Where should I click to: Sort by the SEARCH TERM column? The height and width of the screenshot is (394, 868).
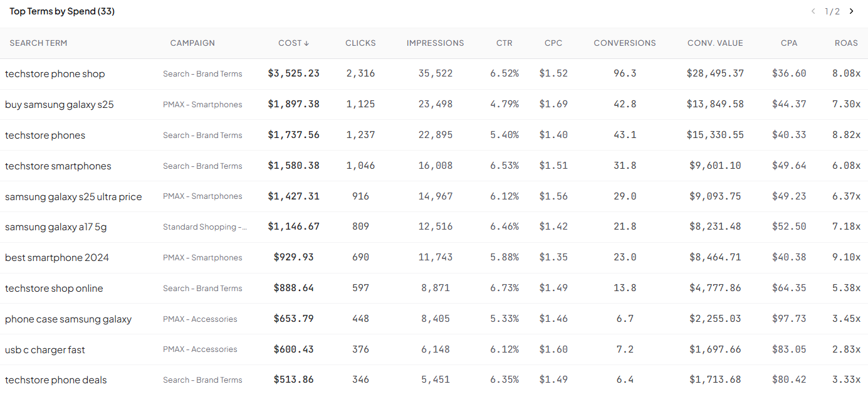coord(38,43)
